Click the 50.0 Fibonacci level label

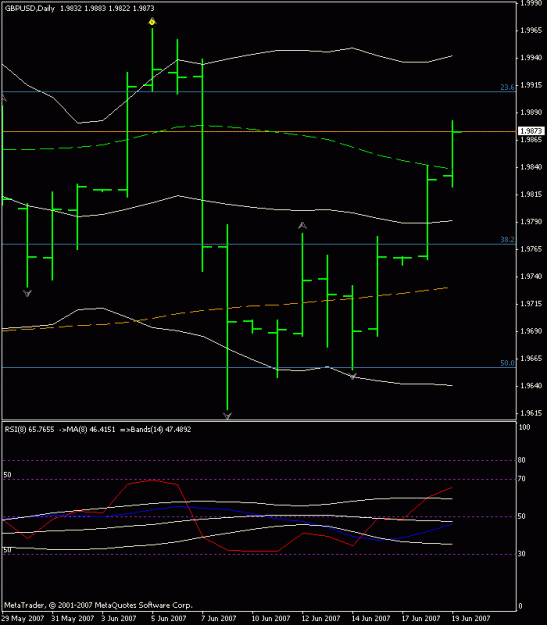click(x=507, y=363)
